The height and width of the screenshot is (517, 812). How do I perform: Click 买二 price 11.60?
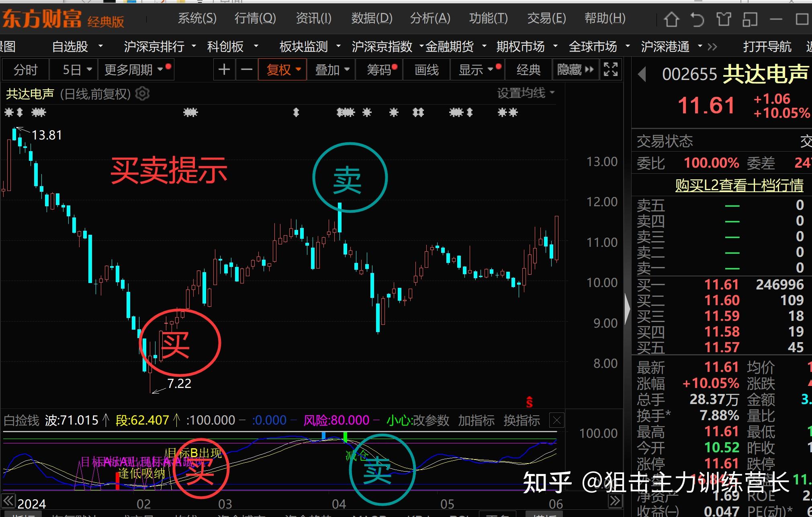coord(722,300)
